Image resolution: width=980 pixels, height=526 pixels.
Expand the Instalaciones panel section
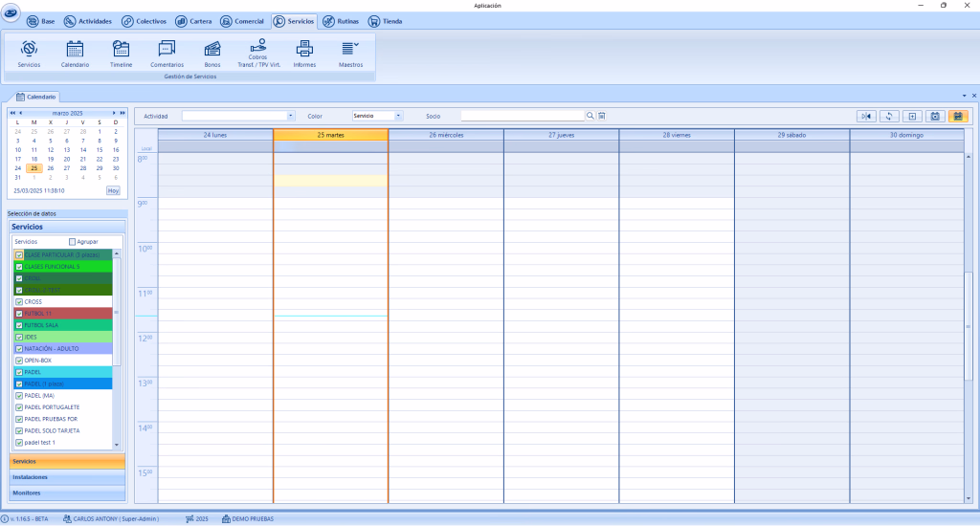point(67,476)
